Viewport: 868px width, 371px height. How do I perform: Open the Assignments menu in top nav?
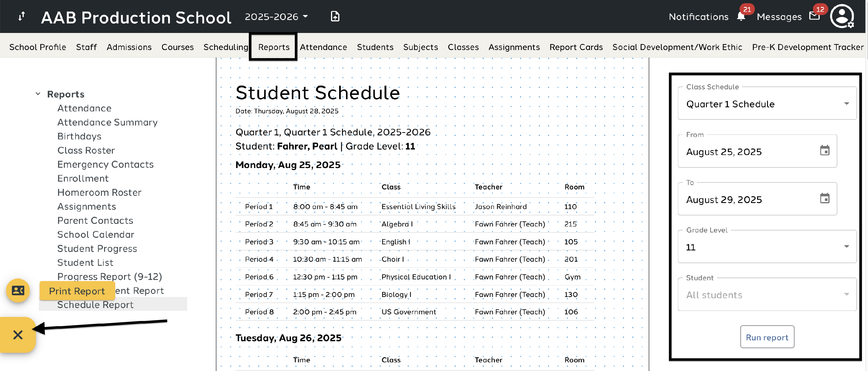514,47
